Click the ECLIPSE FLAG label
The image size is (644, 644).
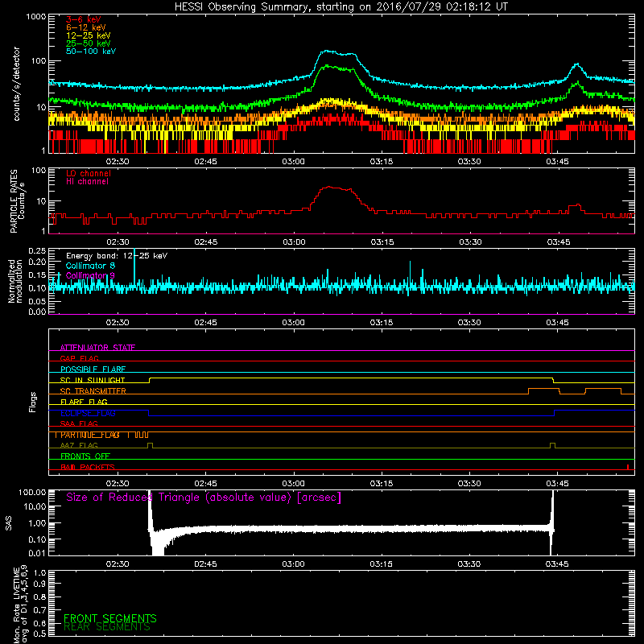(88, 413)
